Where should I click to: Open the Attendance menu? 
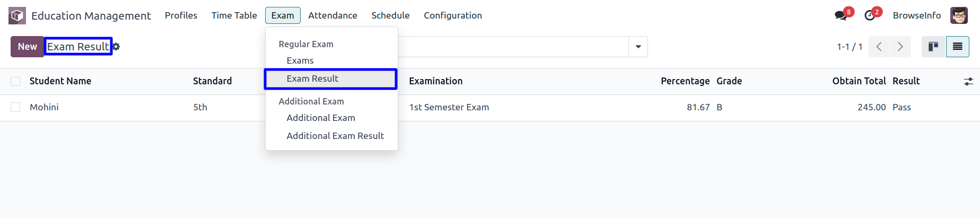(332, 15)
